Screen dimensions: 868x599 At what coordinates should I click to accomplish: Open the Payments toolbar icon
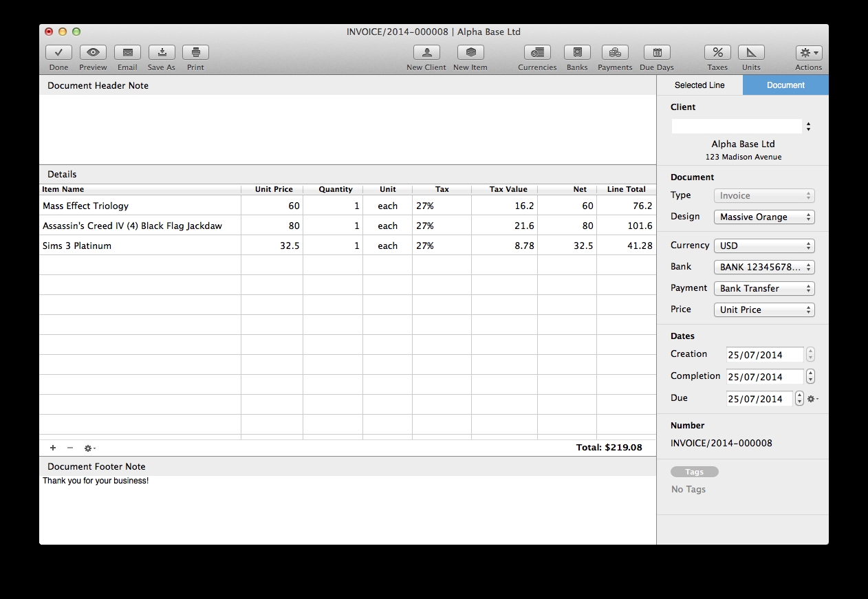coord(615,52)
